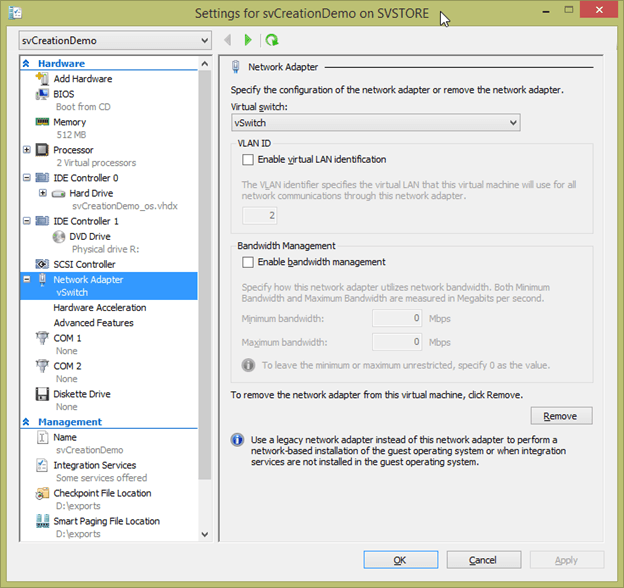The image size is (624, 588).
Task: Select Integration Services in Management
Action: [x=95, y=465]
